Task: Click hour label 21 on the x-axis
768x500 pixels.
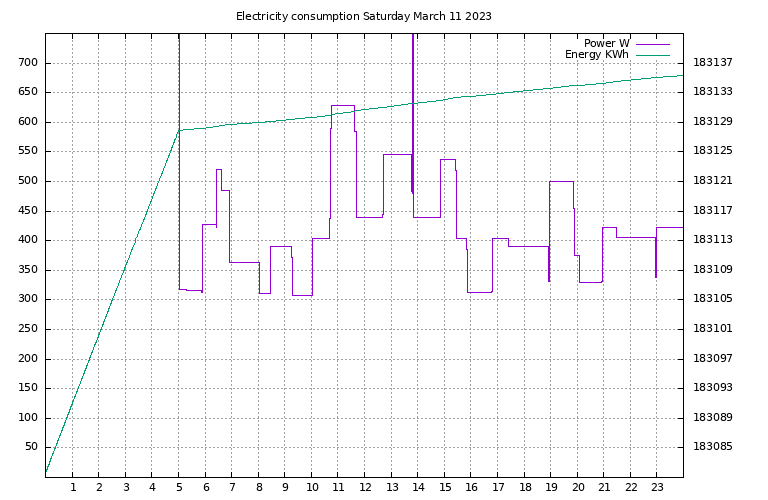Action: [604, 488]
